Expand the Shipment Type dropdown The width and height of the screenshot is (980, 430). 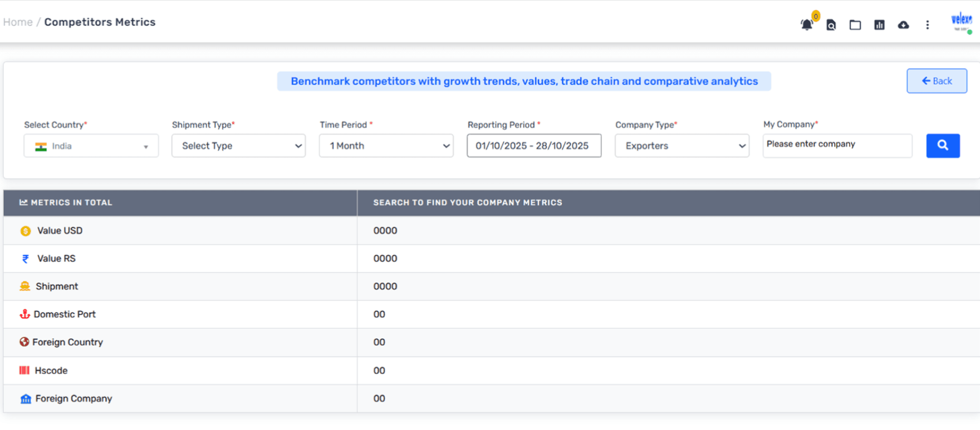pyautogui.click(x=238, y=146)
